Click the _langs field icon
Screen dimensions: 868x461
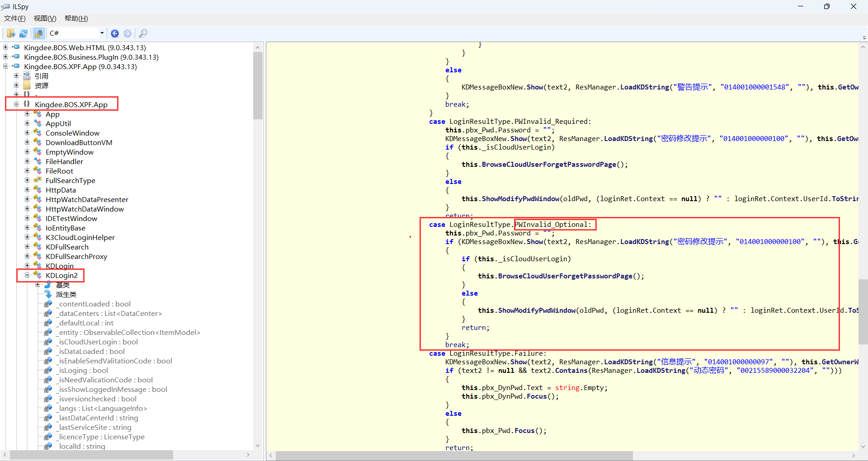point(48,408)
